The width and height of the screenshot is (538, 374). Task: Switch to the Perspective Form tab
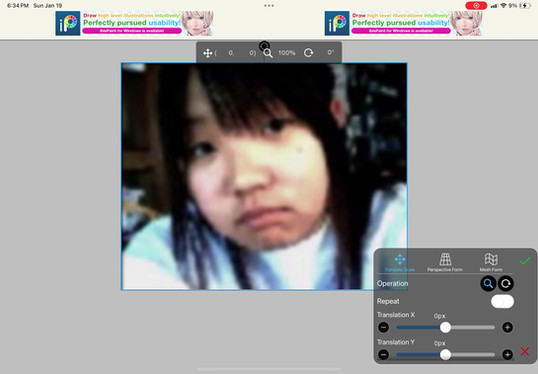coord(445,263)
